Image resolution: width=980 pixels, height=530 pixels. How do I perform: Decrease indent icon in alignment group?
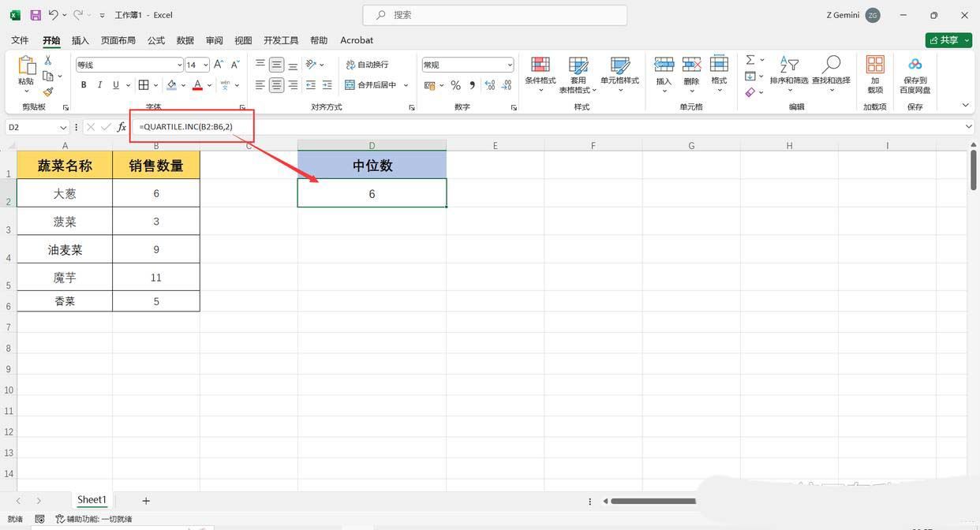(x=311, y=85)
